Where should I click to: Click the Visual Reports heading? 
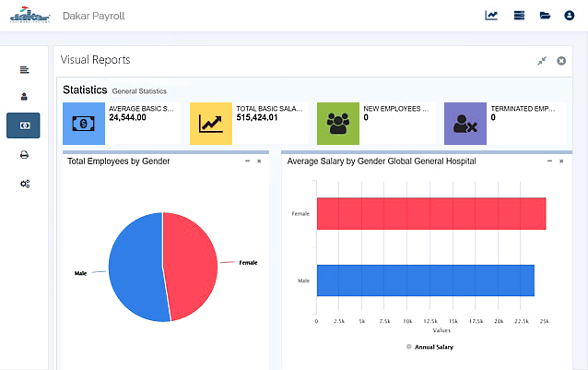point(95,60)
